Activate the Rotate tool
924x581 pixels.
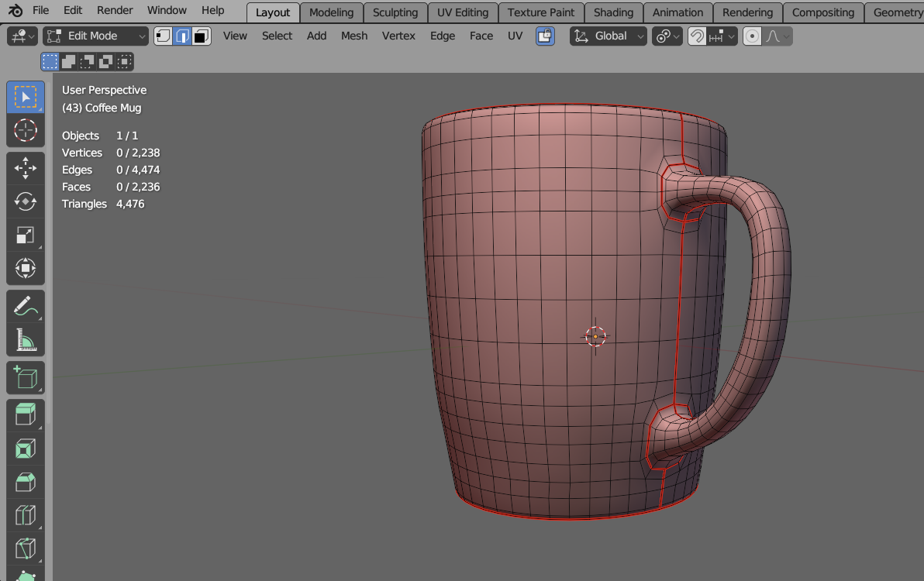pyautogui.click(x=26, y=201)
